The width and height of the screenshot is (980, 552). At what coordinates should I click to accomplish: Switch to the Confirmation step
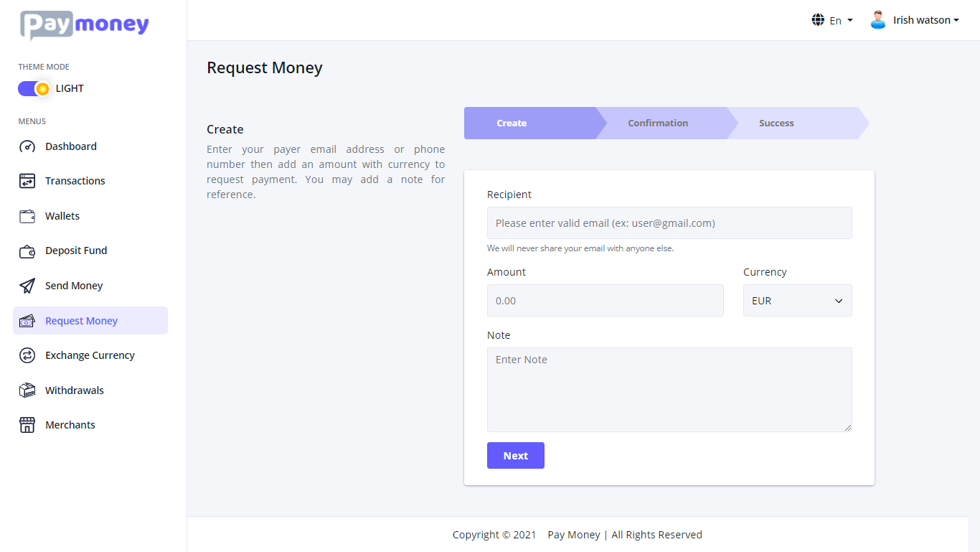[657, 123]
